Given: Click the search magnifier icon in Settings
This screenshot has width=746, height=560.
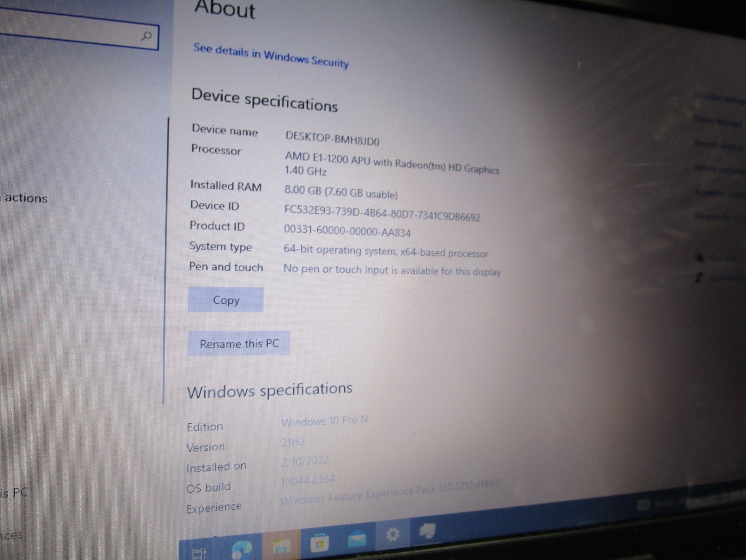Looking at the screenshot, I should pos(146,36).
